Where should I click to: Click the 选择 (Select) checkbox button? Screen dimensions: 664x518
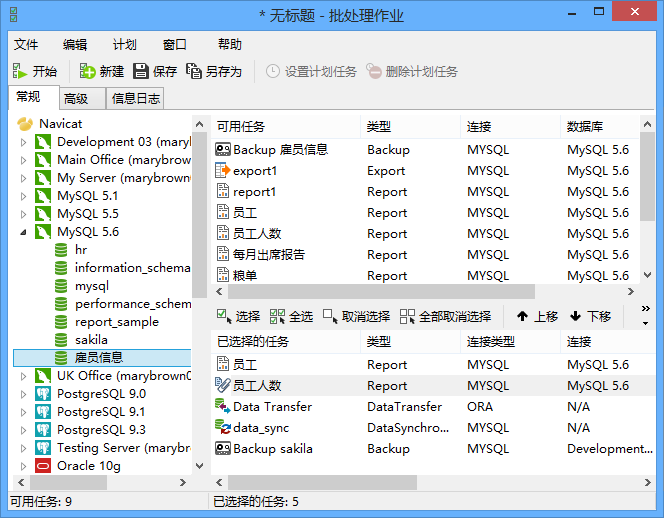click(239, 316)
